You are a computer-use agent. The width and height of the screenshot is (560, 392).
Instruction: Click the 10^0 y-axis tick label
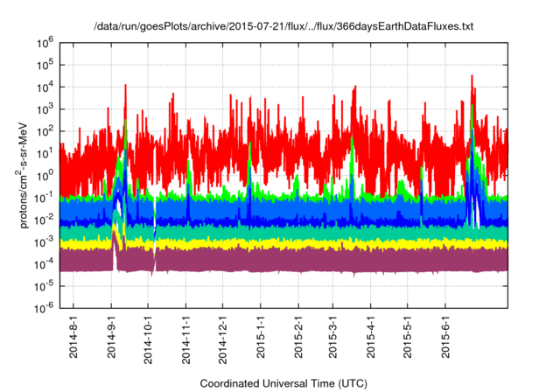click(45, 174)
